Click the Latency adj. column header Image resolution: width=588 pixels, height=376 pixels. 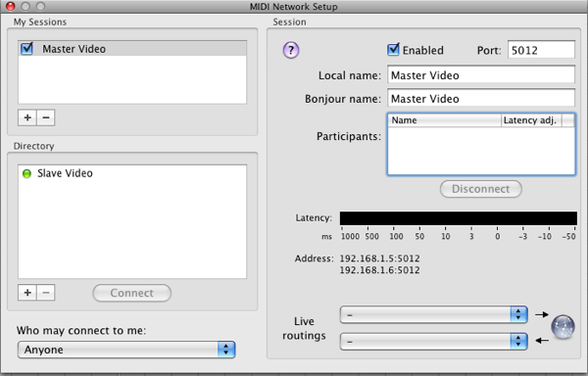click(x=531, y=120)
